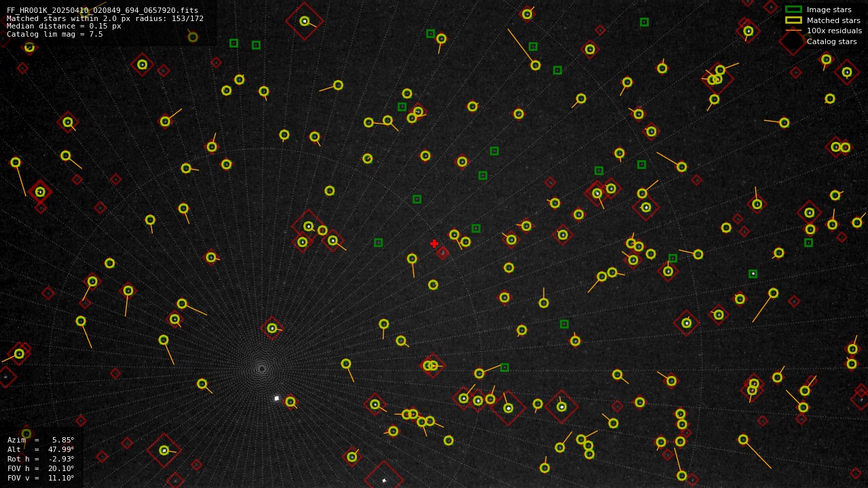Click the 'Catalog lim mag = 7.5' text
Screen dimensions: 868x488
coord(55,34)
